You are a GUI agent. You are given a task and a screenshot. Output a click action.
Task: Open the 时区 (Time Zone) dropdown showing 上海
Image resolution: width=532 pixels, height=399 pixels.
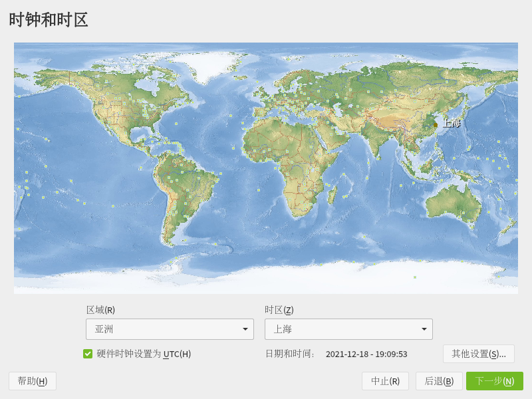pos(348,329)
